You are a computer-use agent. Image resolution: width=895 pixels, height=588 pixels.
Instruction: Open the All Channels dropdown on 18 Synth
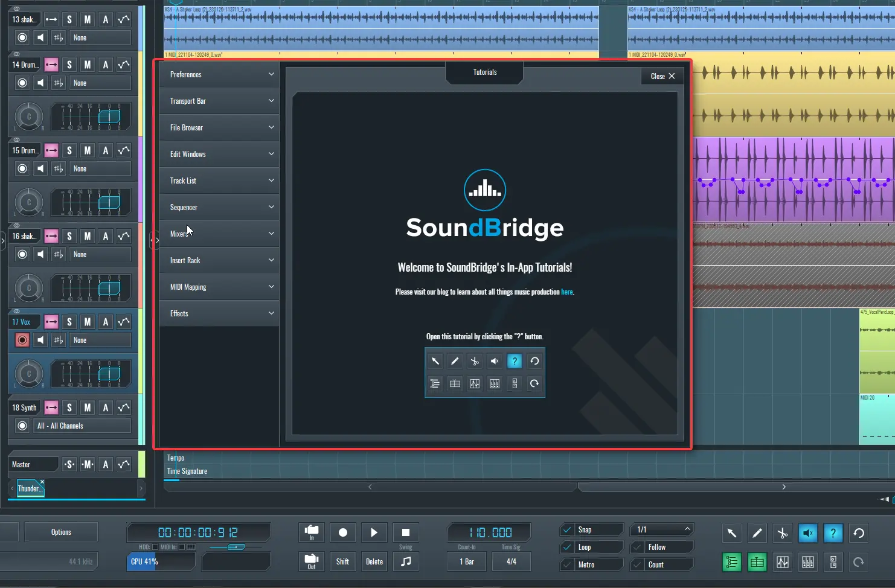click(82, 426)
